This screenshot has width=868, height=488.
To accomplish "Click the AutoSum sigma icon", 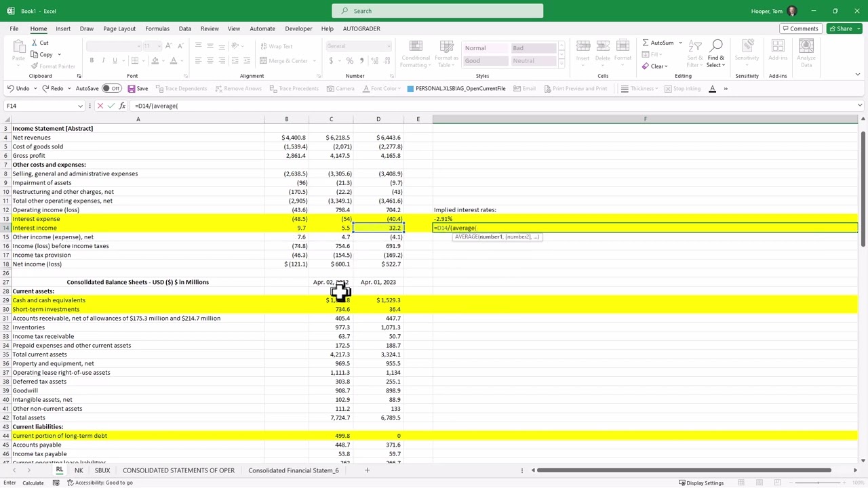I will pos(646,43).
